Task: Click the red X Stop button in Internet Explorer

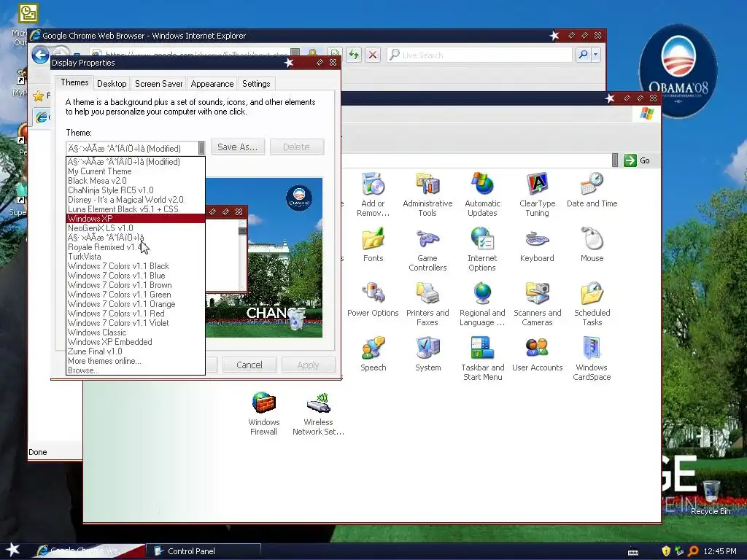Action: 373,55
